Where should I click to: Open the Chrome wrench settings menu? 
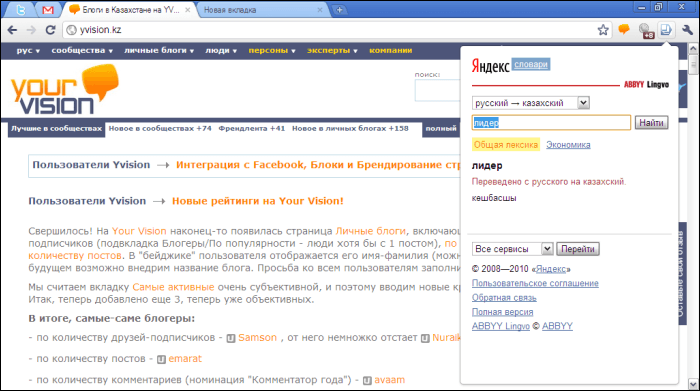(688, 30)
